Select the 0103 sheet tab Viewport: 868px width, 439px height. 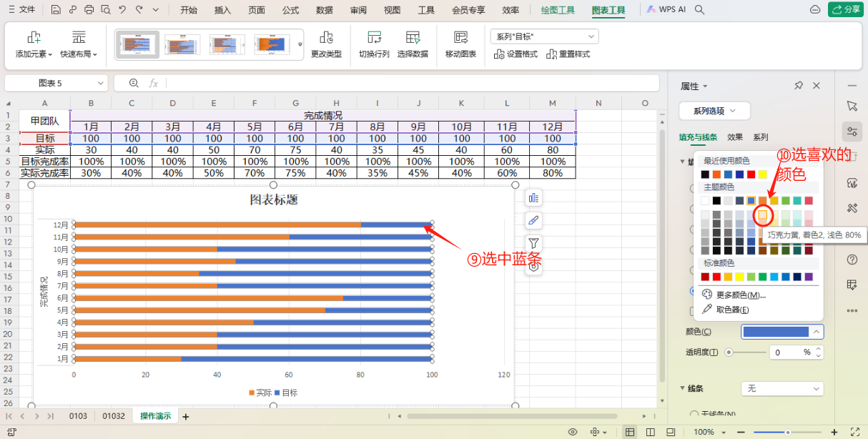(78, 416)
